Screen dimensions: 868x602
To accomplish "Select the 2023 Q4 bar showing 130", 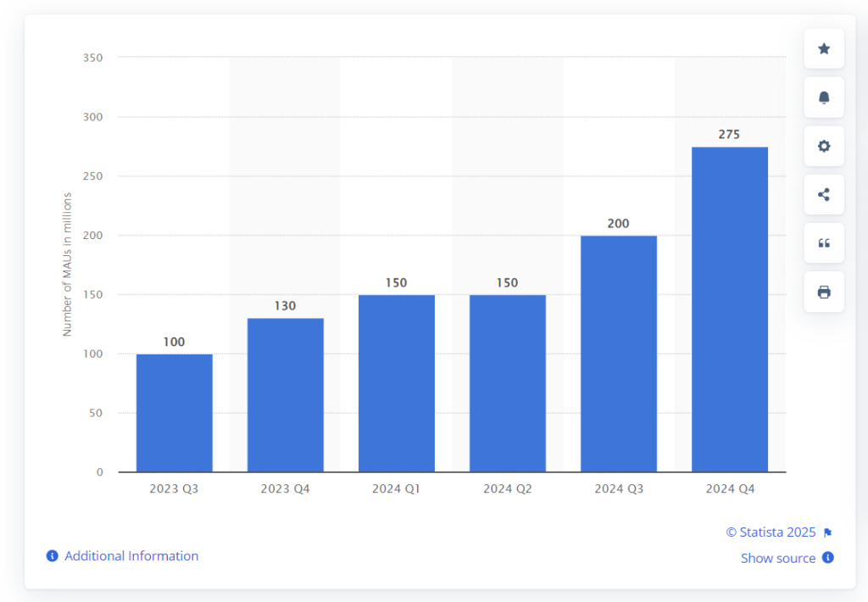I will coord(286,395).
